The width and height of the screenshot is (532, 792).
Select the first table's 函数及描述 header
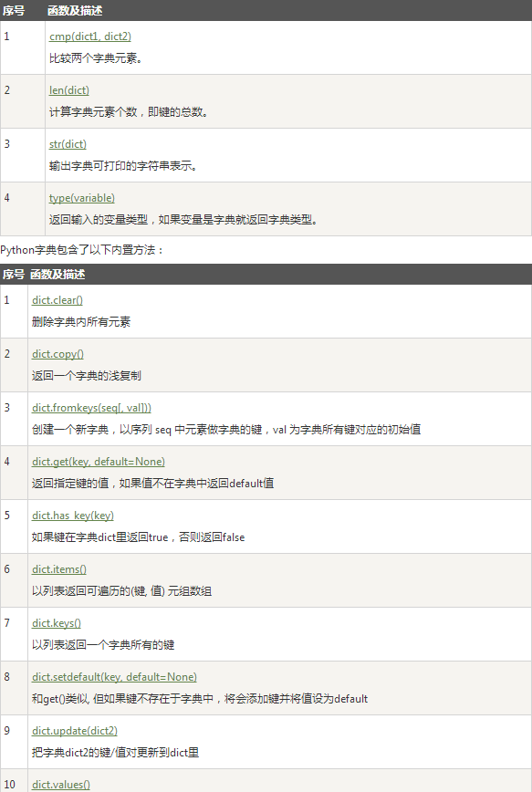click(x=75, y=11)
